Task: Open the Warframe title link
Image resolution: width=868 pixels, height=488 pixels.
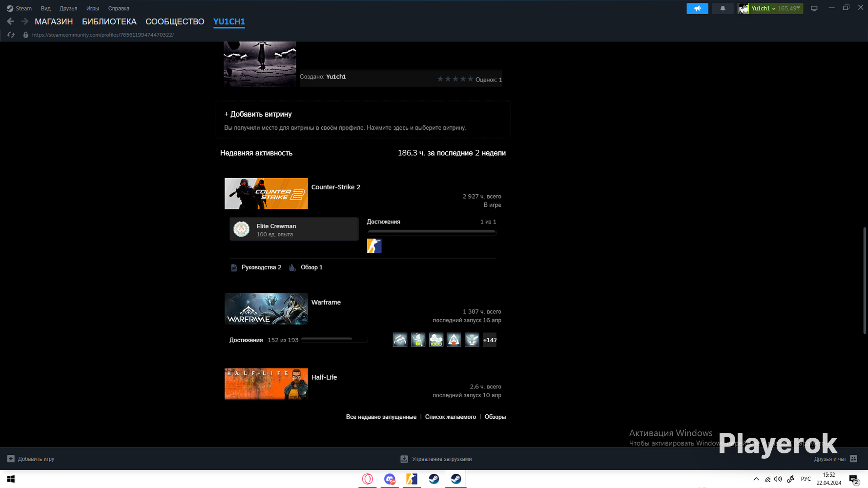Action: pyautogui.click(x=326, y=302)
